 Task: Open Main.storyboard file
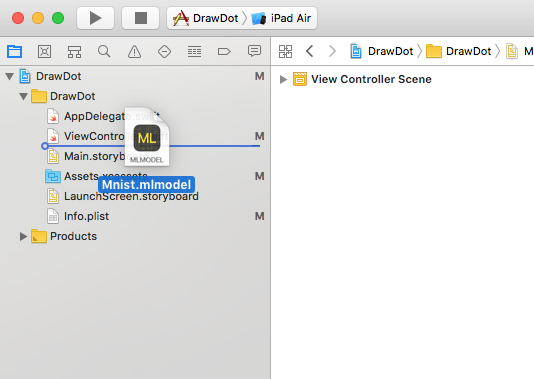pos(135,156)
